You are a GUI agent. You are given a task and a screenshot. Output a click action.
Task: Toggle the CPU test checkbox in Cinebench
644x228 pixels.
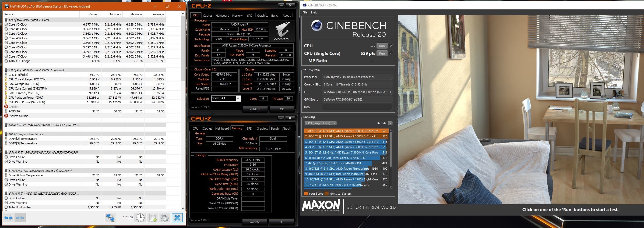[391, 46]
